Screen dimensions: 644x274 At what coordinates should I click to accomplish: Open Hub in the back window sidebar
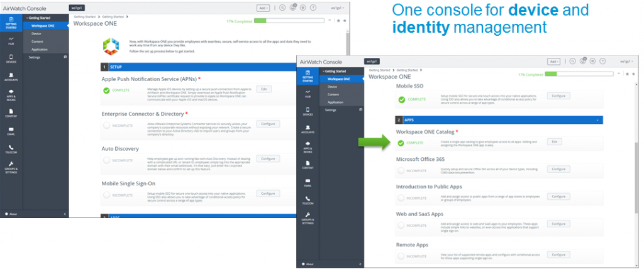pyautogui.click(x=11, y=40)
